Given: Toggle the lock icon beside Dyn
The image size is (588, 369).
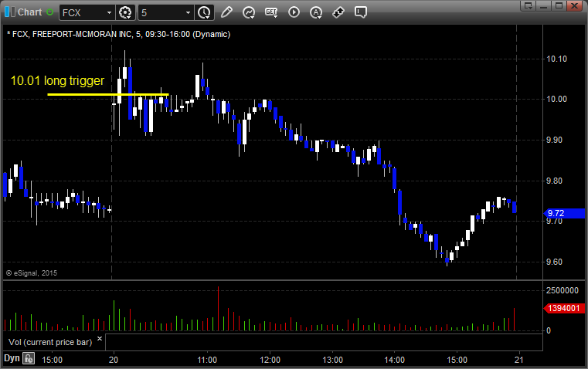Looking at the screenshot, I should coord(29,358).
